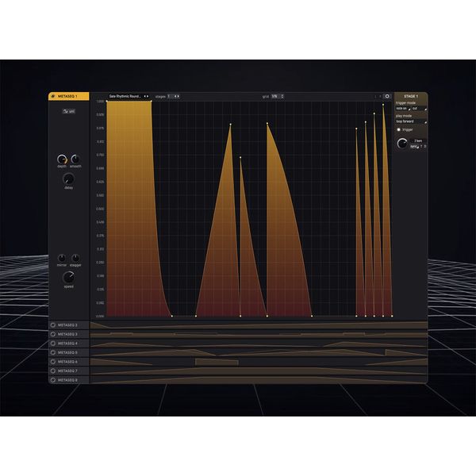Toggle the METASEQ 7 circle icon
Image resolution: width=476 pixels, height=476 pixels.
click(x=53, y=370)
